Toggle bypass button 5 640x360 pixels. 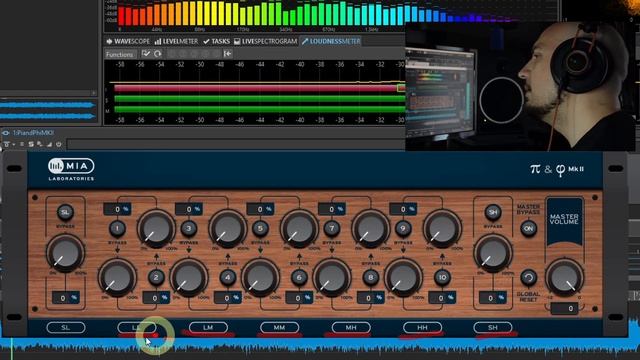coord(260,228)
